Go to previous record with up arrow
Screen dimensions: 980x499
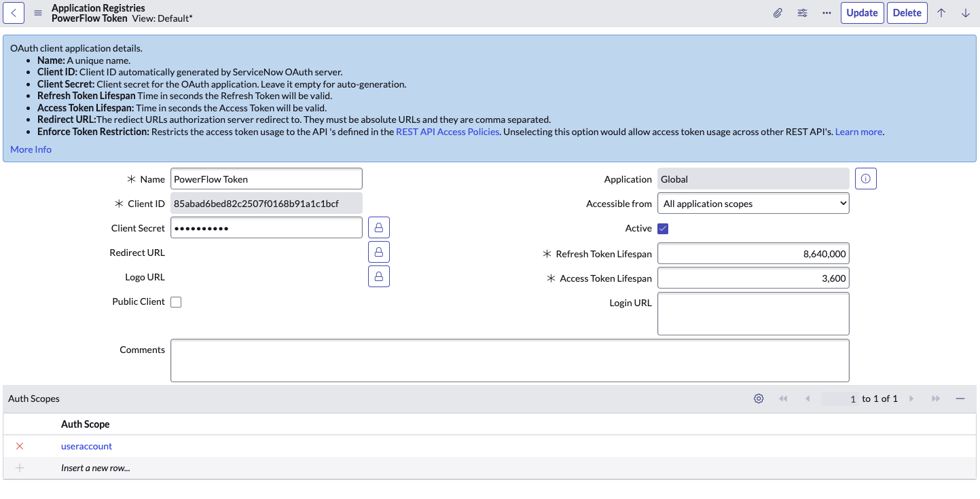tap(941, 13)
